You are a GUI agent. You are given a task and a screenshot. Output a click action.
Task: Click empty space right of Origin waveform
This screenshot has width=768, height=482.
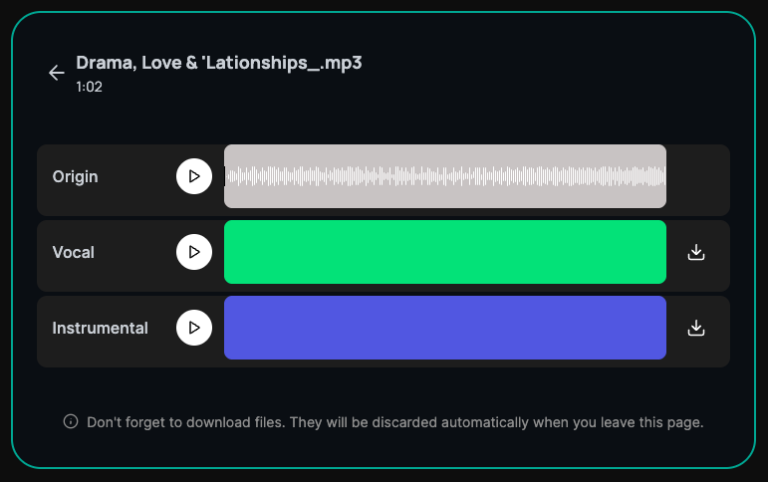pos(697,177)
